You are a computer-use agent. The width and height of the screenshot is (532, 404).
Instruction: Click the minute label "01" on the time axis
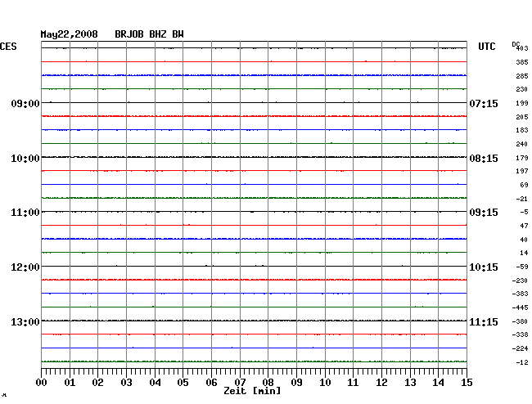click(x=70, y=382)
